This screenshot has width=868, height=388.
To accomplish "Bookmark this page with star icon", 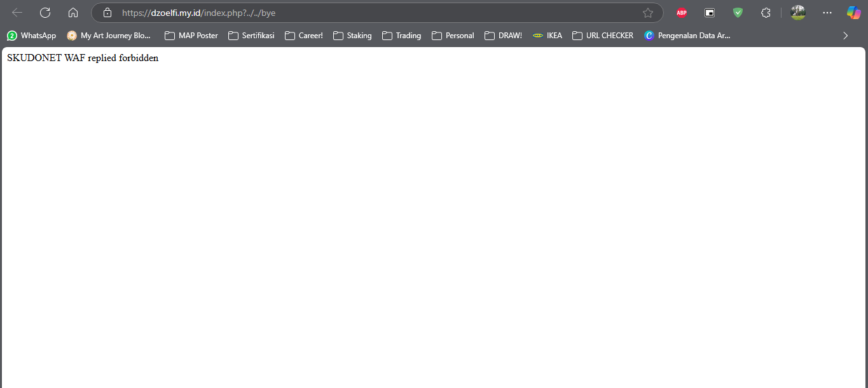I will pos(647,13).
